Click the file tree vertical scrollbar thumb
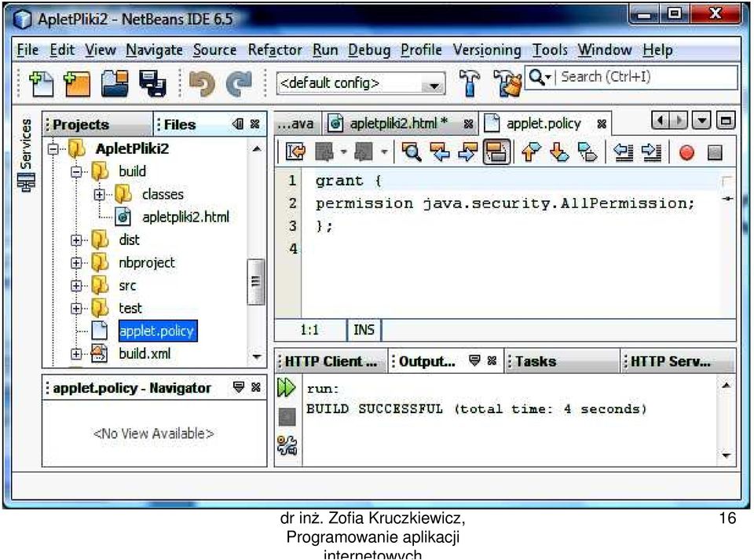Viewport: 754px width, 560px height. [x=255, y=282]
